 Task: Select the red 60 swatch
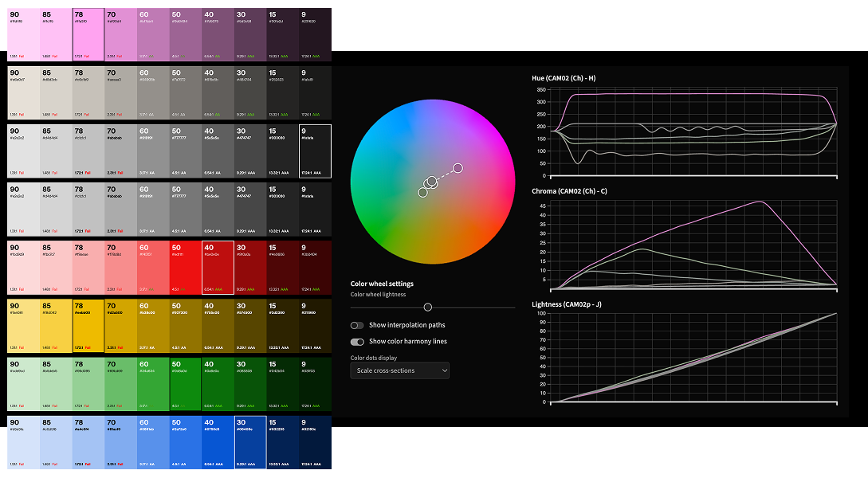tap(153, 268)
